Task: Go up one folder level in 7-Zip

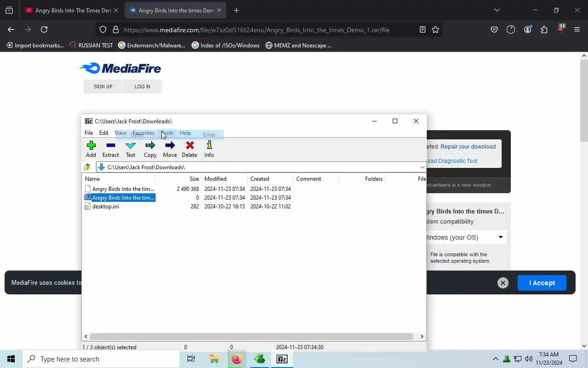Action: pos(87,167)
